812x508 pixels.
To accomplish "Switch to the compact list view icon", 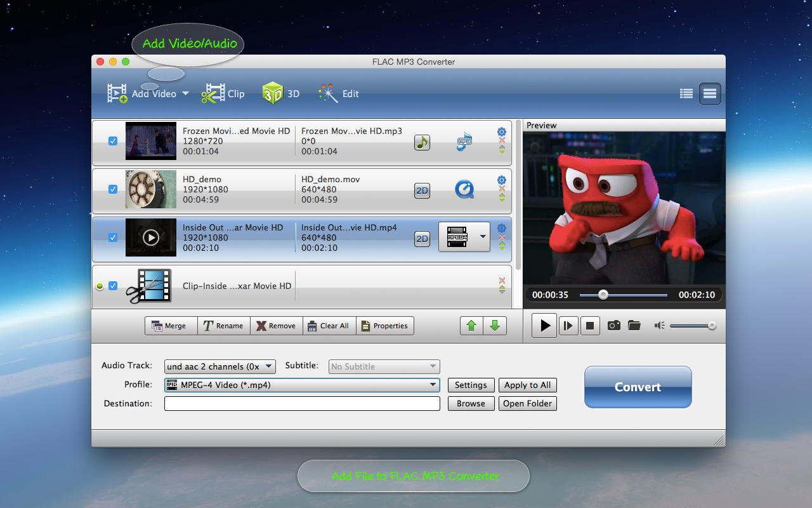I will click(686, 94).
